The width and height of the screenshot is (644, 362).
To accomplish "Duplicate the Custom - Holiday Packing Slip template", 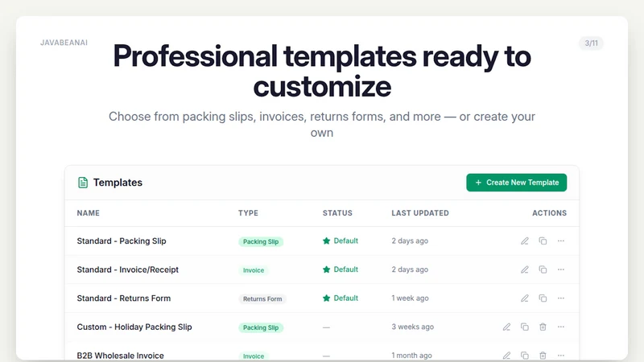I will tap(525, 327).
